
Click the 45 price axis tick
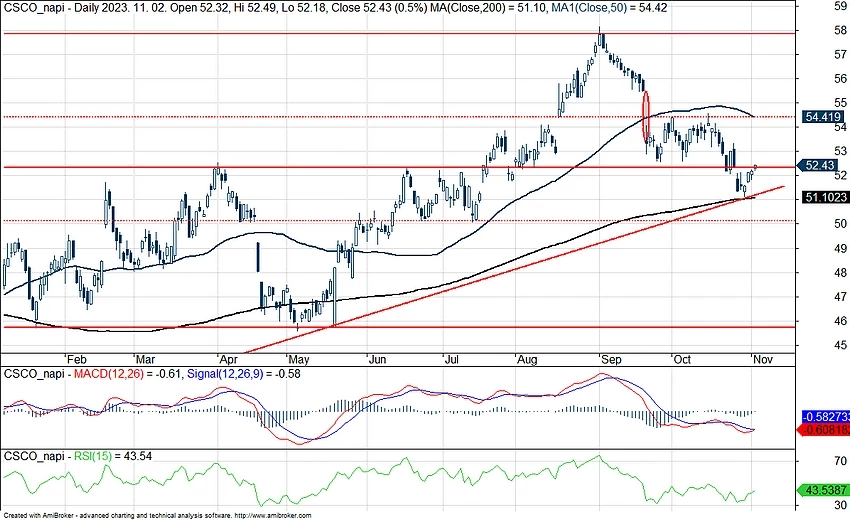click(841, 345)
